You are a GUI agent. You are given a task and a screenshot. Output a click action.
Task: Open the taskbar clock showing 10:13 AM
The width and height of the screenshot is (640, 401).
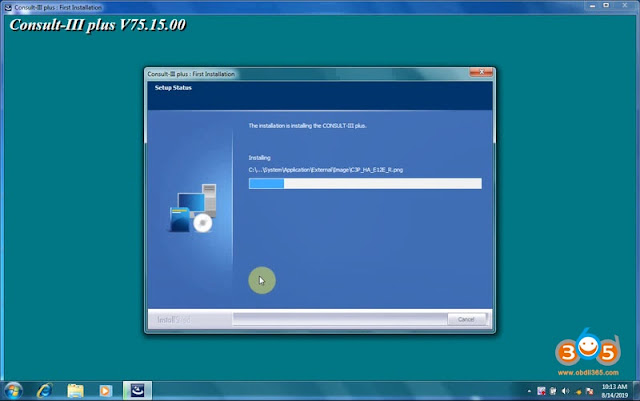point(614,391)
